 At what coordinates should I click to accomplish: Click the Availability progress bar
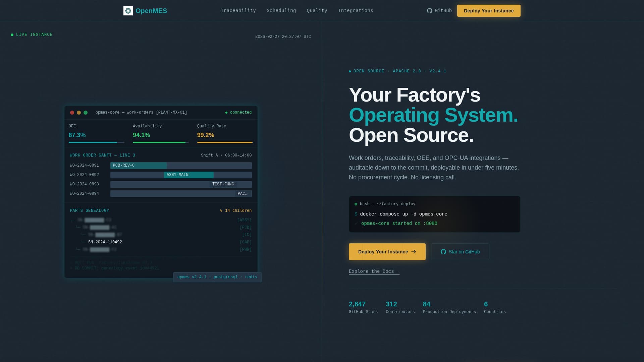pyautogui.click(x=161, y=142)
